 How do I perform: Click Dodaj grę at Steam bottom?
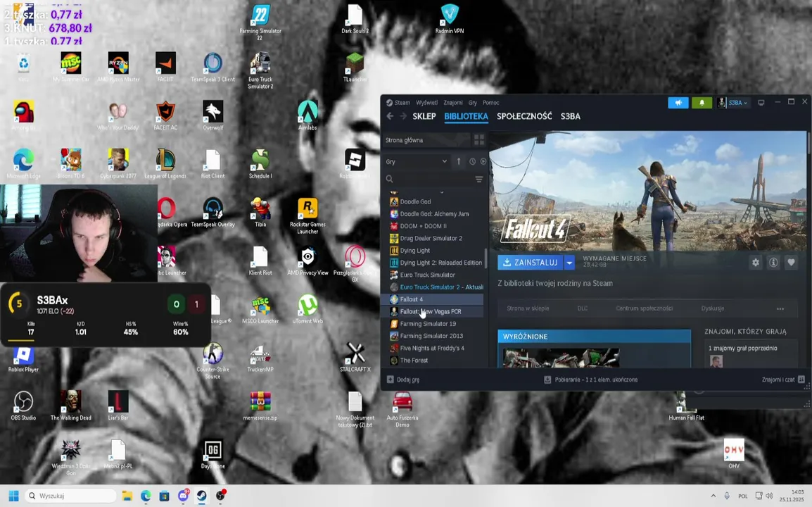(x=403, y=380)
